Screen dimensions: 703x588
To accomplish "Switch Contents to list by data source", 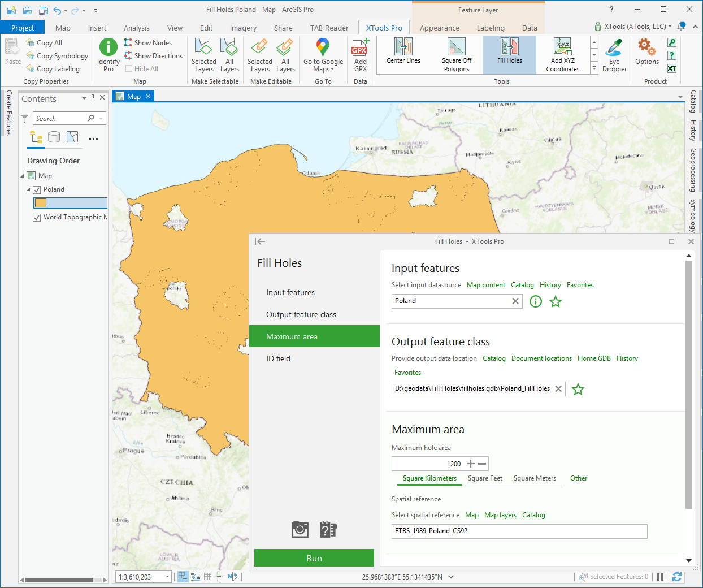I will click(x=54, y=137).
